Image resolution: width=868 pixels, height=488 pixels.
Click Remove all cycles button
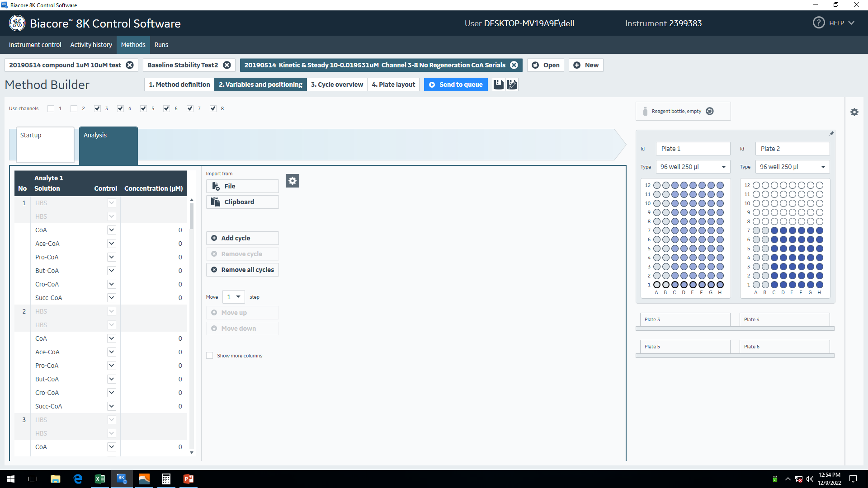point(242,270)
